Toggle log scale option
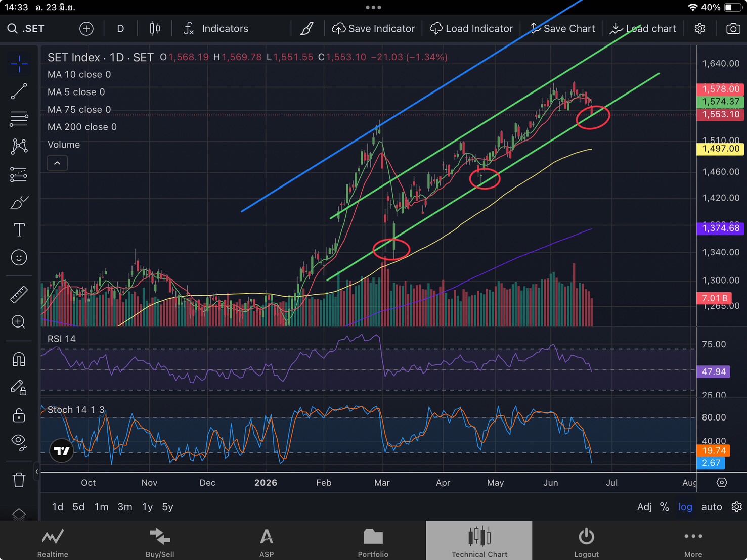This screenshot has height=560, width=747. [x=685, y=507]
